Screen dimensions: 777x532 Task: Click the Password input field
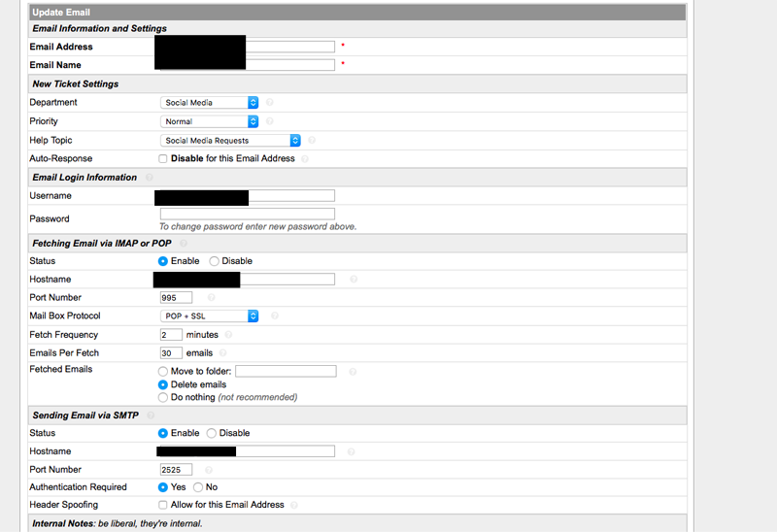[x=248, y=214]
